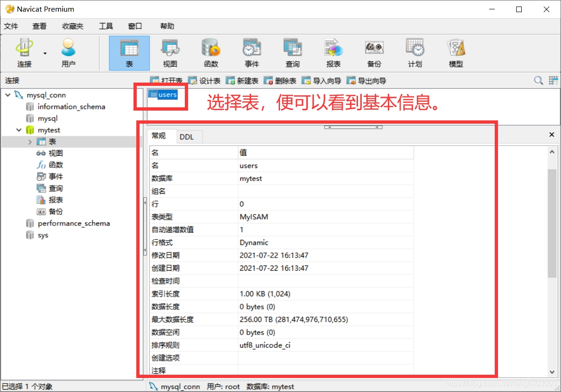This screenshot has width=561, height=392.
Task: Open the File menu
Action: [11, 26]
